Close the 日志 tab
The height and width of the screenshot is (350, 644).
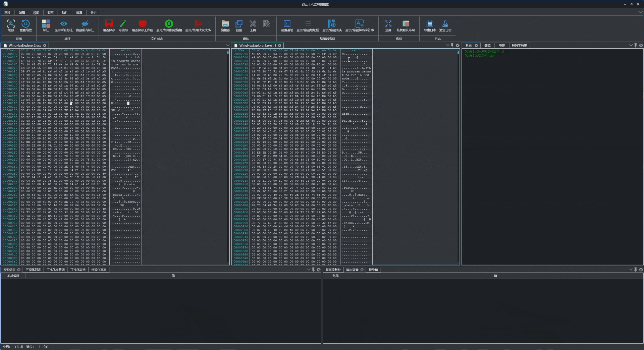click(476, 45)
